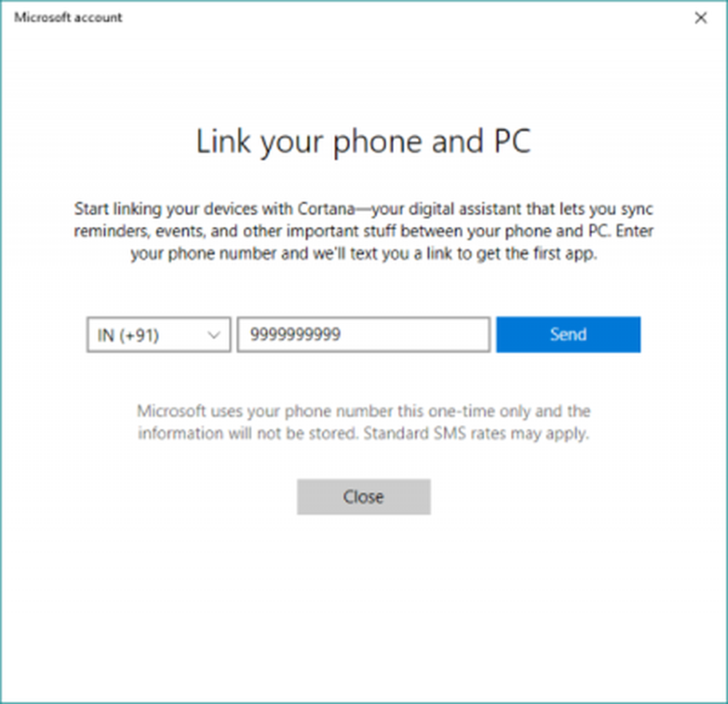Close the Microsoft account window with X
Viewport: 728px width, 704px height.
[x=700, y=18]
